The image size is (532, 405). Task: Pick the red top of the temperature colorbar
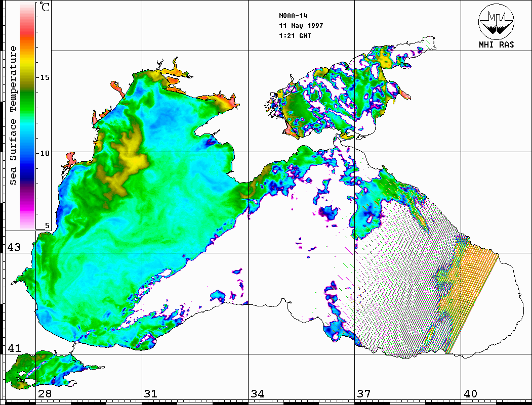[x=27, y=30]
